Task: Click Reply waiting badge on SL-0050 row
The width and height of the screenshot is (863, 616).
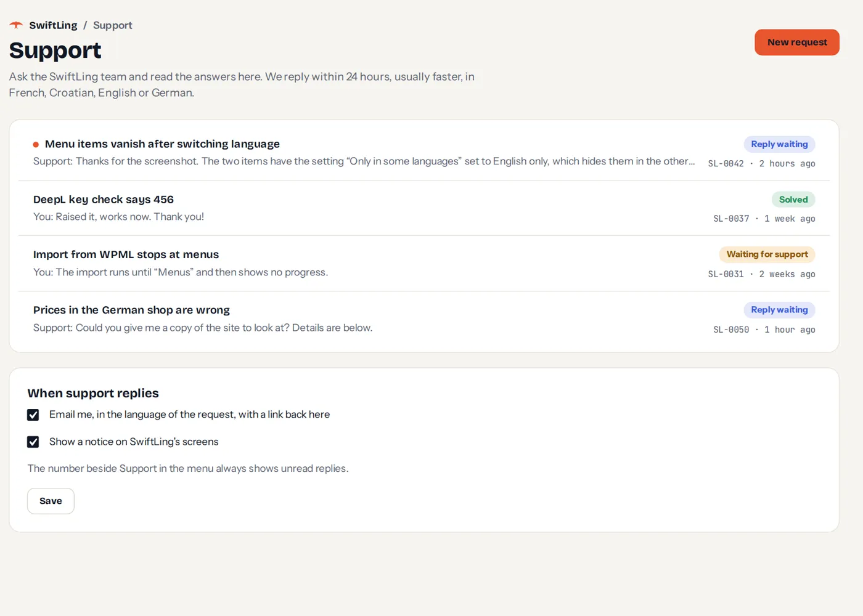Action: click(779, 310)
